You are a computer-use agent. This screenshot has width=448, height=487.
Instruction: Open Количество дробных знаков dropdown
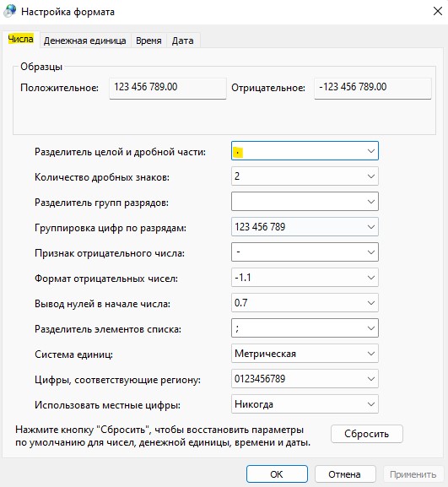[x=305, y=176]
